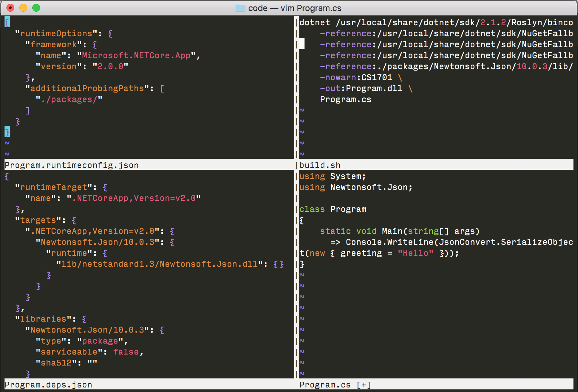
Task: Select the Program.cs [+] status line
Action: coord(335,385)
